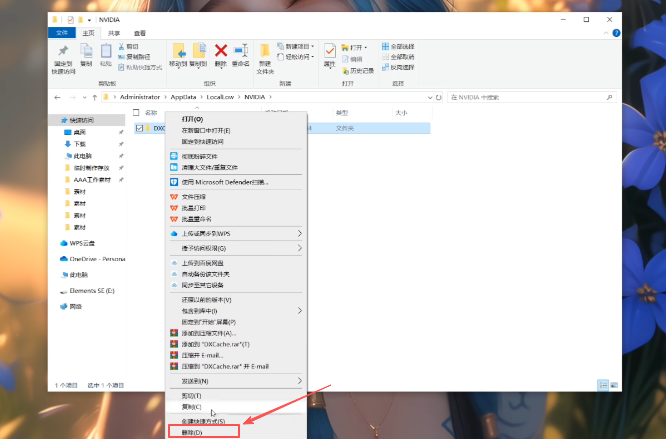The width and height of the screenshot is (666, 439).
Task: Select 'Delete (D)' in the context menu
Action: click(192, 432)
